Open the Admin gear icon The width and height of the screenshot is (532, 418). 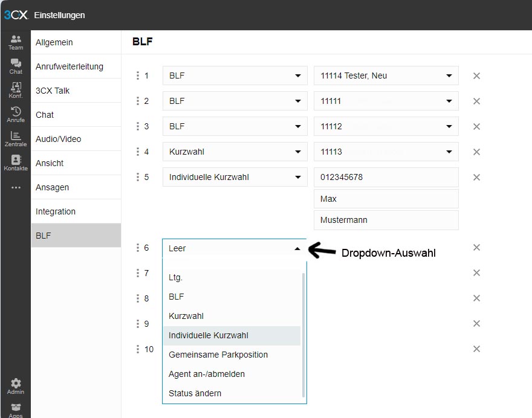coord(16,387)
